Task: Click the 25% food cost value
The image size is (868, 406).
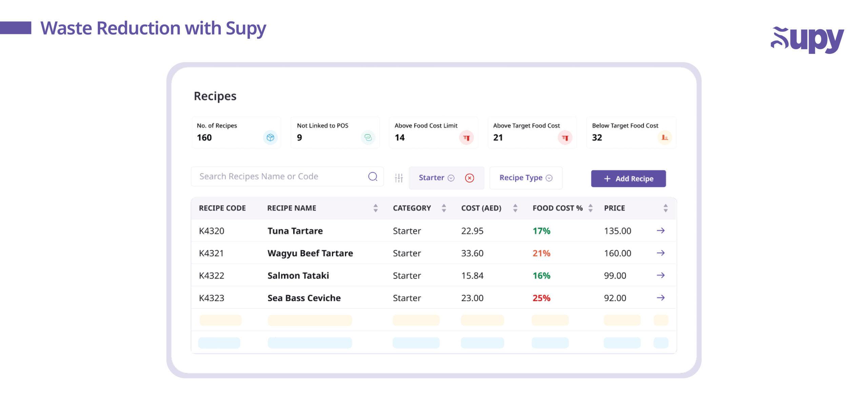Action: 541,298
